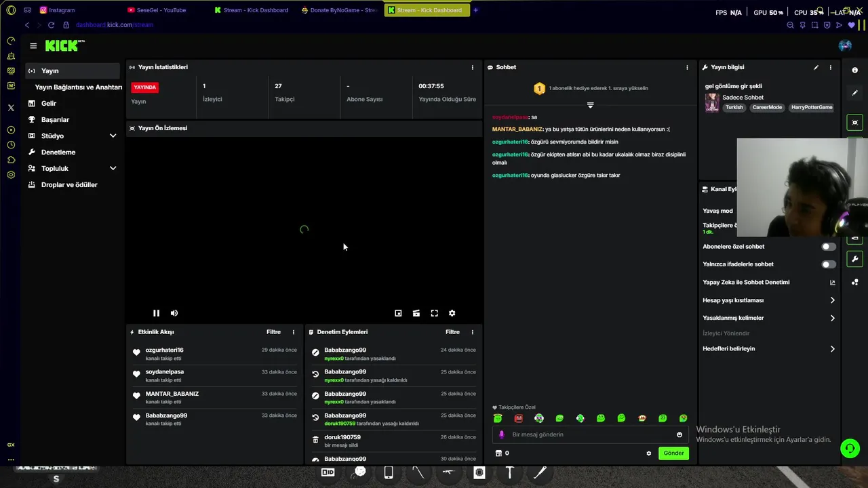Enter fullscreen on the stream preview
The height and width of the screenshot is (488, 868).
point(434,313)
